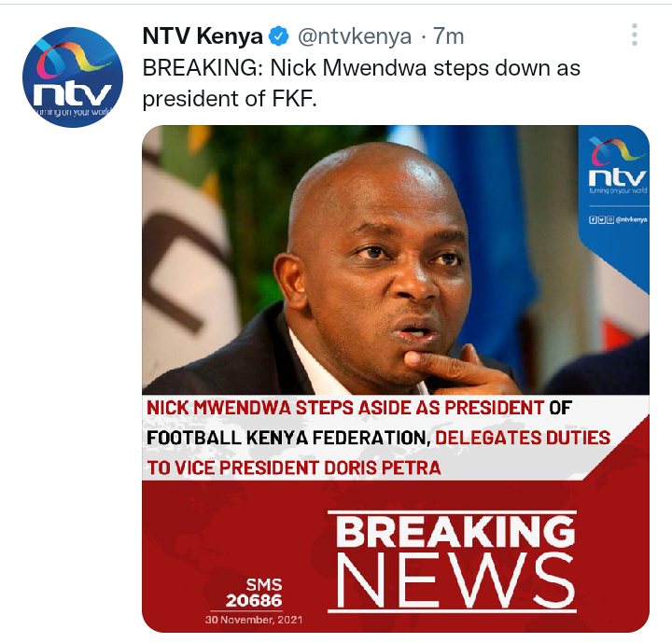The width and height of the screenshot is (672, 643).
Task: Click the Instagram icon in image banner
Action: (609, 220)
